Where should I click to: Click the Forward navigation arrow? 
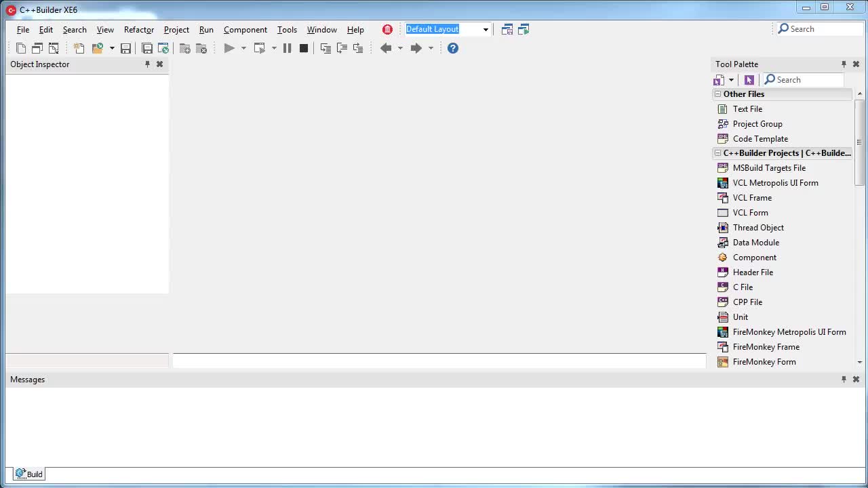tap(416, 48)
